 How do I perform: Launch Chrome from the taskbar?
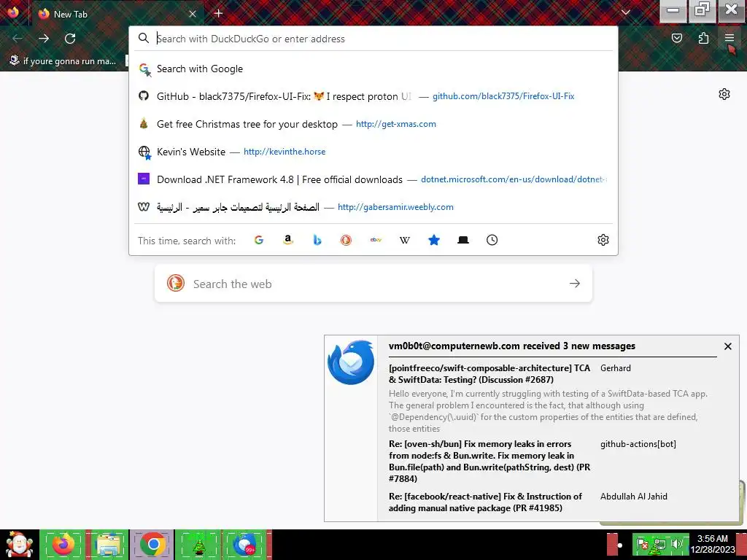(153, 545)
